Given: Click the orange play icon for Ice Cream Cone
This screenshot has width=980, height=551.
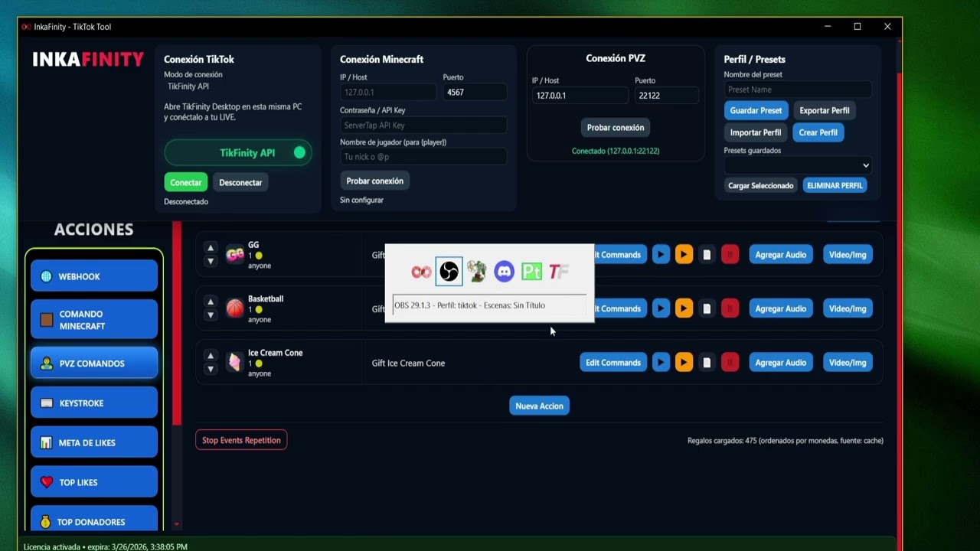Looking at the screenshot, I should [684, 362].
